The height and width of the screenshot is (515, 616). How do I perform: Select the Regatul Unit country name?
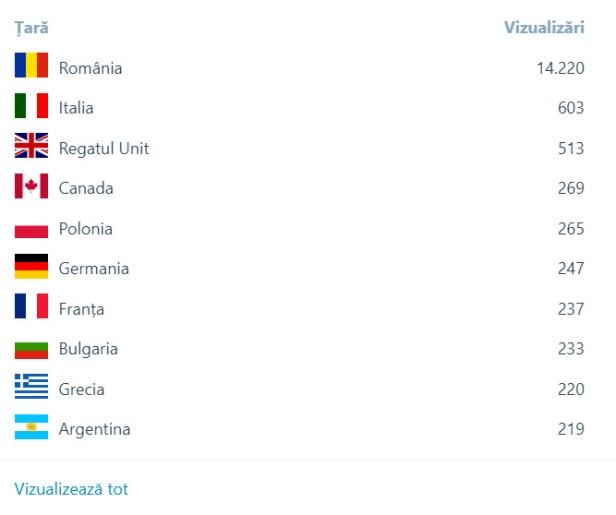click(104, 148)
